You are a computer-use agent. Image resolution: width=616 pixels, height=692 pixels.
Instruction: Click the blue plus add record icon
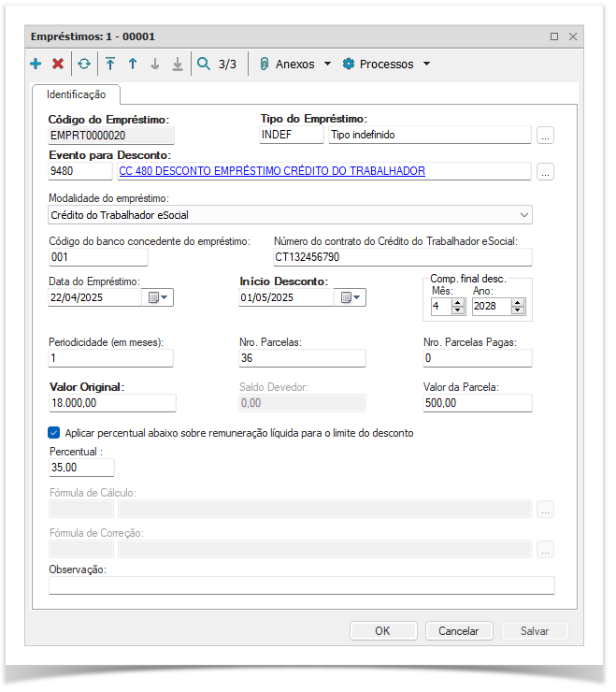pos(36,65)
